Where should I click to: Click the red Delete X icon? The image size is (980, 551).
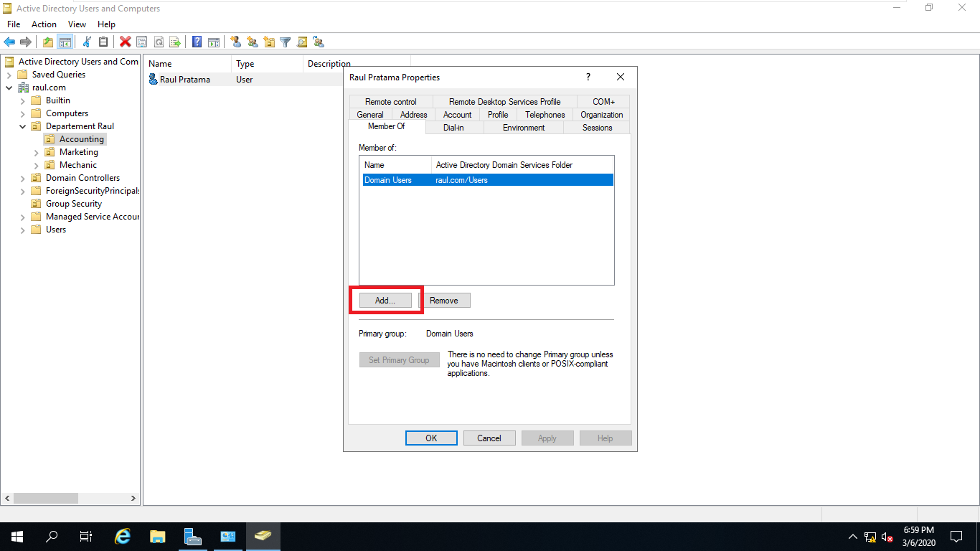click(125, 42)
